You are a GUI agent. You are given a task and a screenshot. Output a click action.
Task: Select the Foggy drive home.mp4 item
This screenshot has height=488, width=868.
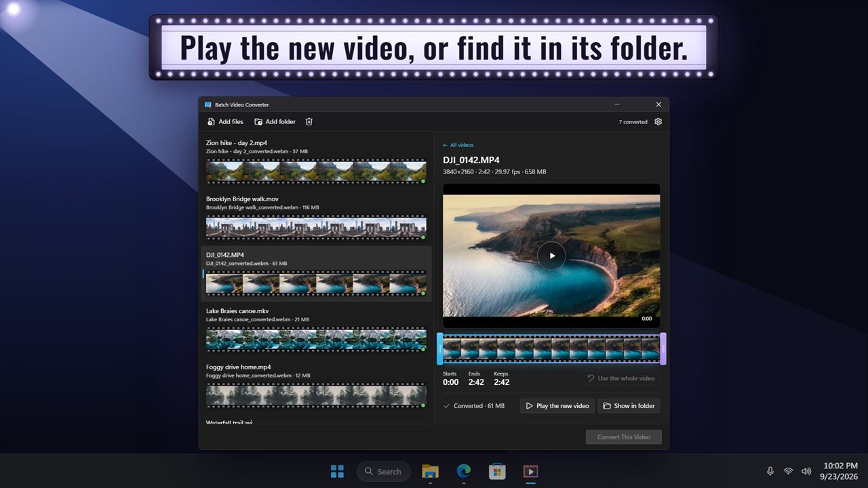pyautogui.click(x=316, y=386)
